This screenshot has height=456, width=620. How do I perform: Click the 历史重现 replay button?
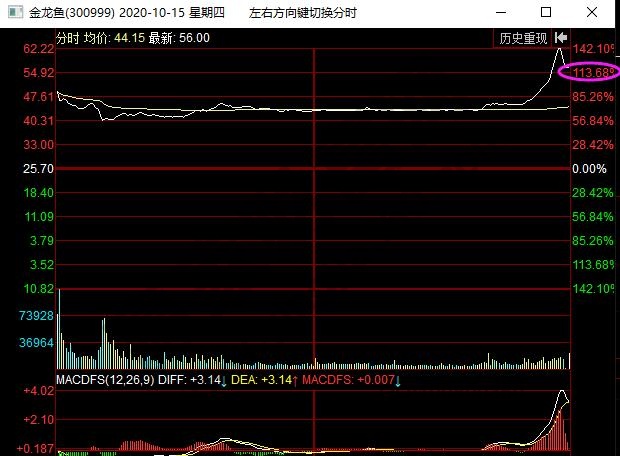point(523,38)
